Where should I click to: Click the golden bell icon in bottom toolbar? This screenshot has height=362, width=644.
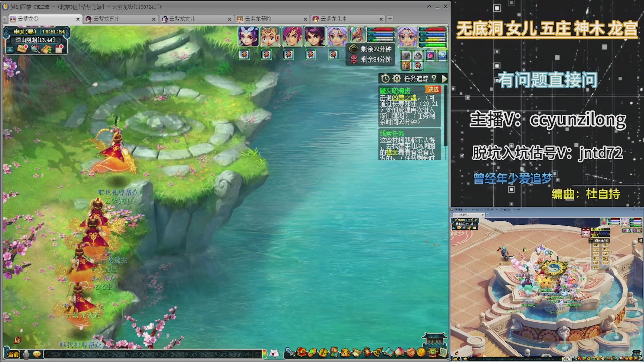point(378,352)
